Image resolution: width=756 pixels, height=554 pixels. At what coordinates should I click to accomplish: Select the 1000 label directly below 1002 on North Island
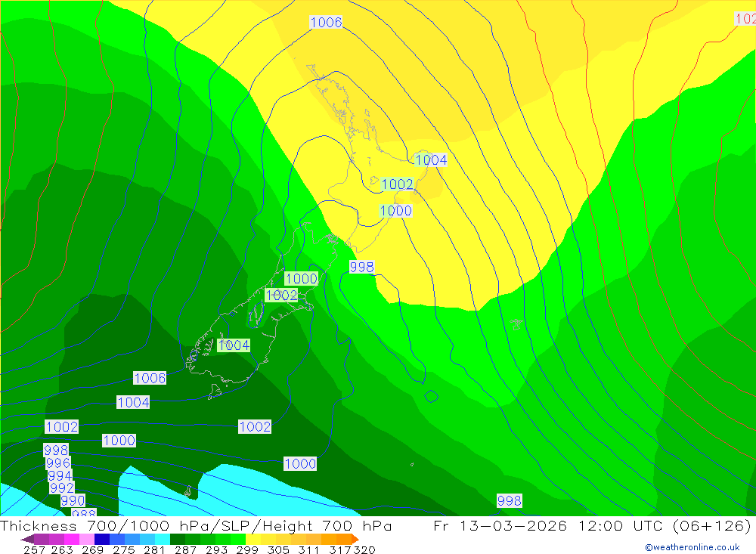coord(395,211)
